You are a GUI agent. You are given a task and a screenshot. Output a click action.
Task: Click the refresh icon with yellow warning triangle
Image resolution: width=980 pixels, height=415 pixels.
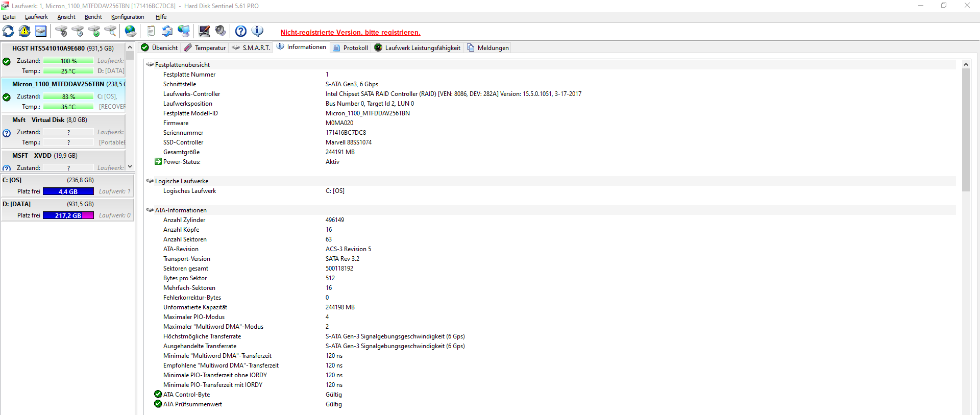tap(24, 31)
